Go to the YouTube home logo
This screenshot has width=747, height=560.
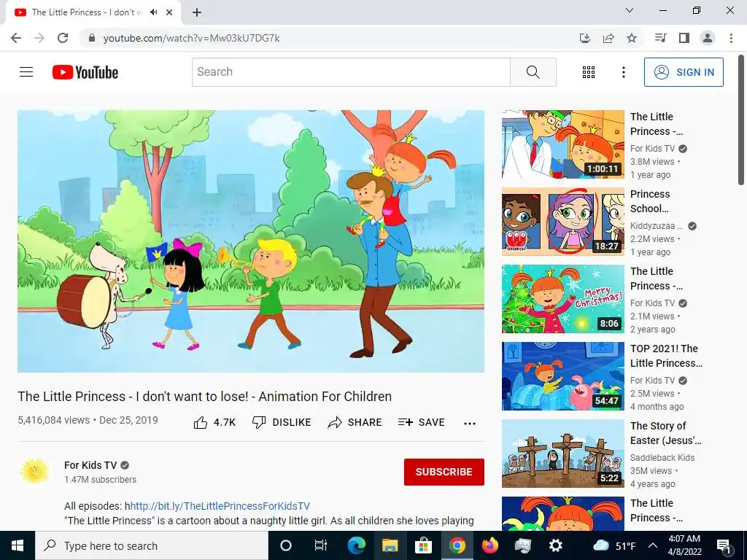[85, 72]
